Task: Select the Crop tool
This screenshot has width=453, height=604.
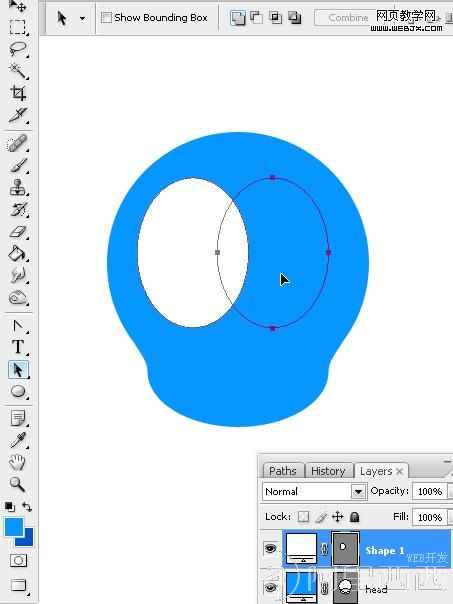Action: coord(17,93)
